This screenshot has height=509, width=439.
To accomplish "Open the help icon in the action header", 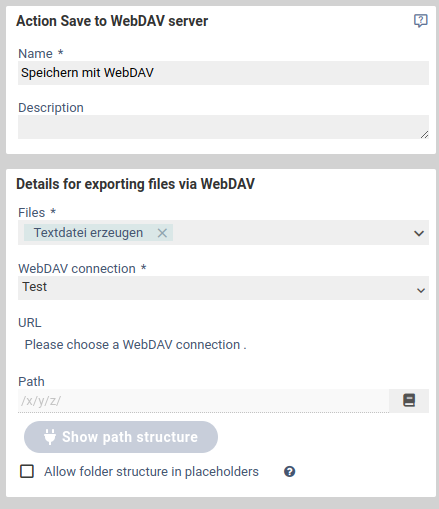I will (x=420, y=21).
